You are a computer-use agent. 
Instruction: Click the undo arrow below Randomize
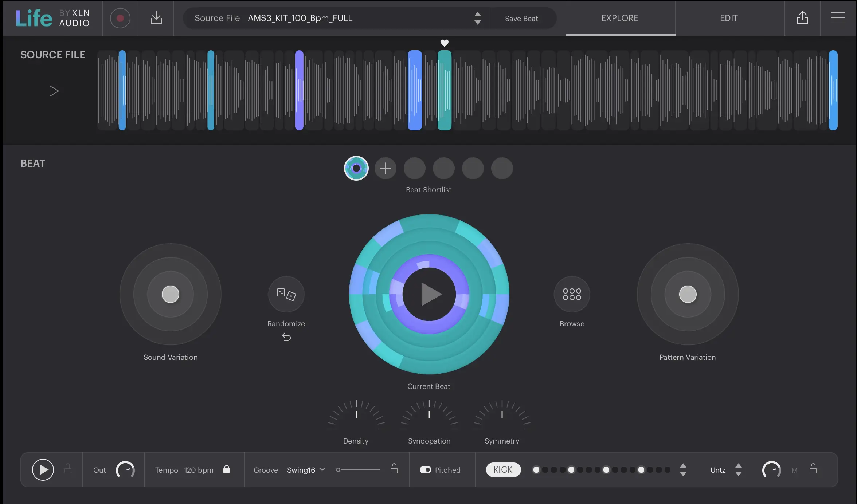[286, 337]
